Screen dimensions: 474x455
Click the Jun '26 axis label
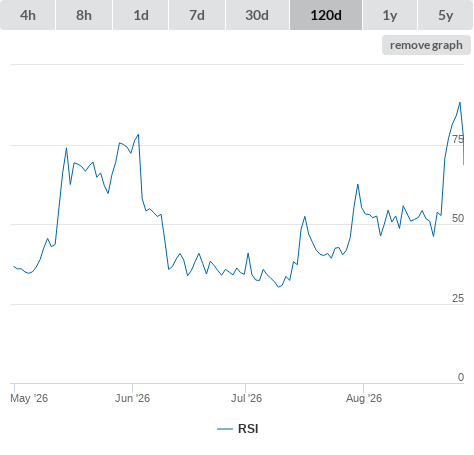132,398
